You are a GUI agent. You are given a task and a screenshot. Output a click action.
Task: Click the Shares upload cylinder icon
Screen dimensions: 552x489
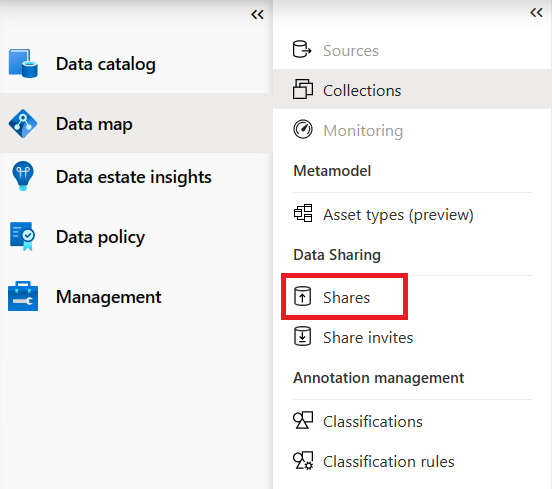coord(302,296)
